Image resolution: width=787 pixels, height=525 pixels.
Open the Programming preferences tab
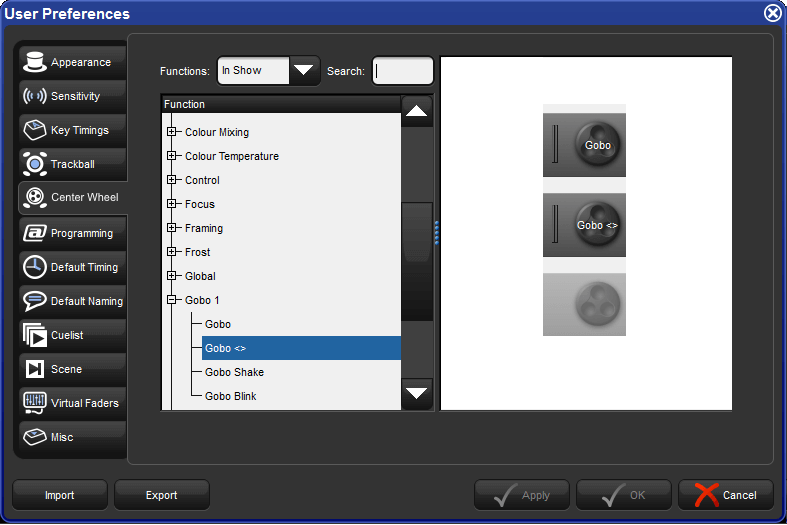[x=73, y=233]
